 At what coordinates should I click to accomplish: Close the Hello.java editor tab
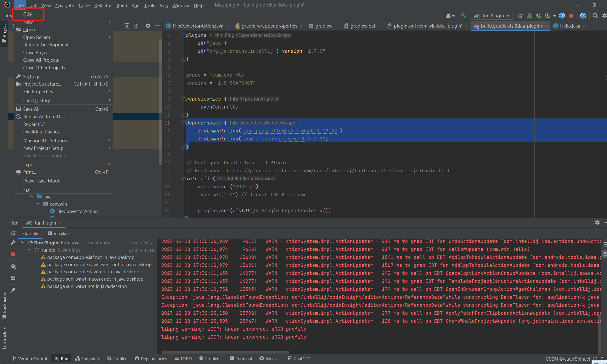pos(584,26)
